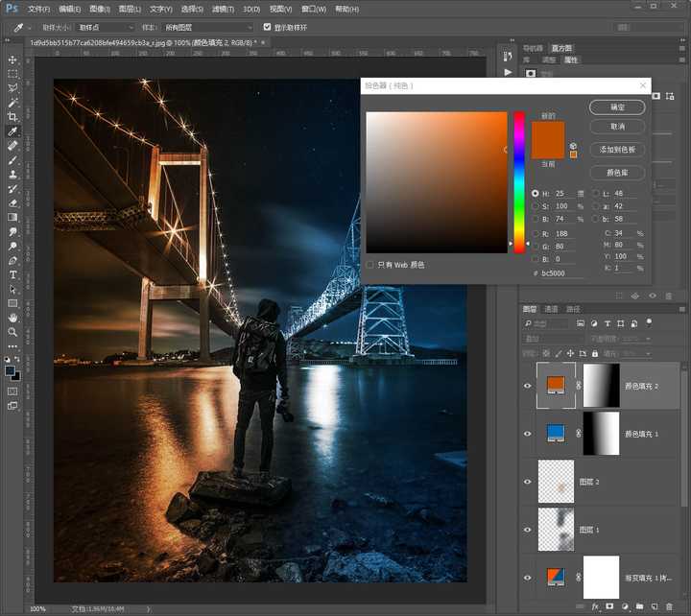Open the sample size dropdown
691x616 pixels.
(x=105, y=27)
